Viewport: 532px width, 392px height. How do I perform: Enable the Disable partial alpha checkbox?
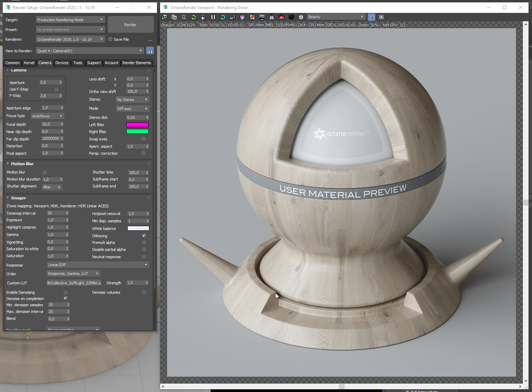tap(144, 249)
